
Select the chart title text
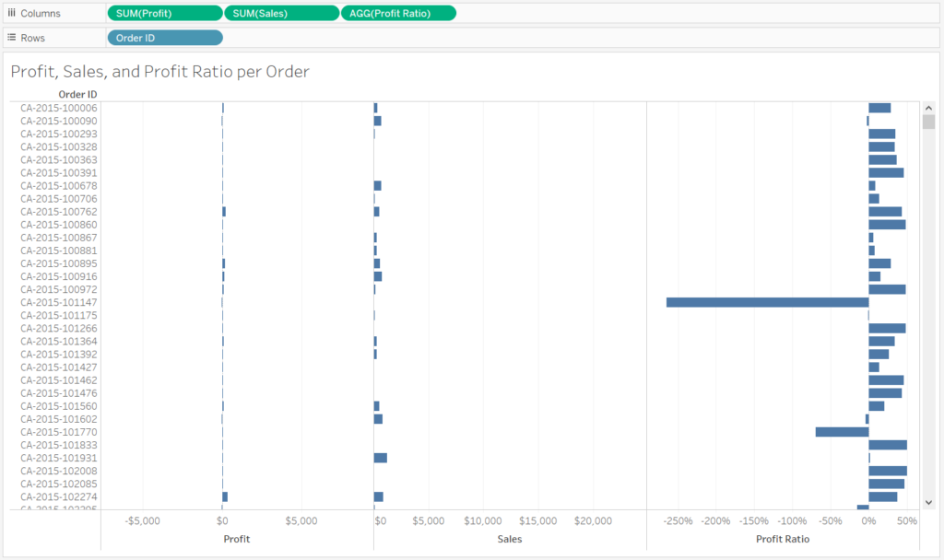[160, 72]
